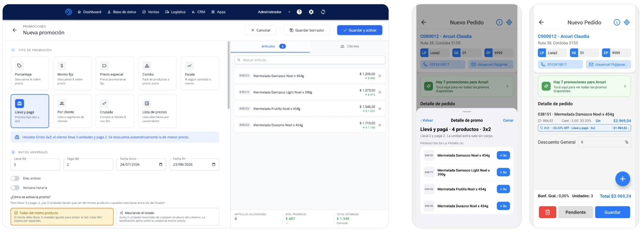644x234 pixels.
Task: Select the Llevá y pagá promotion card
Action: 30,111
